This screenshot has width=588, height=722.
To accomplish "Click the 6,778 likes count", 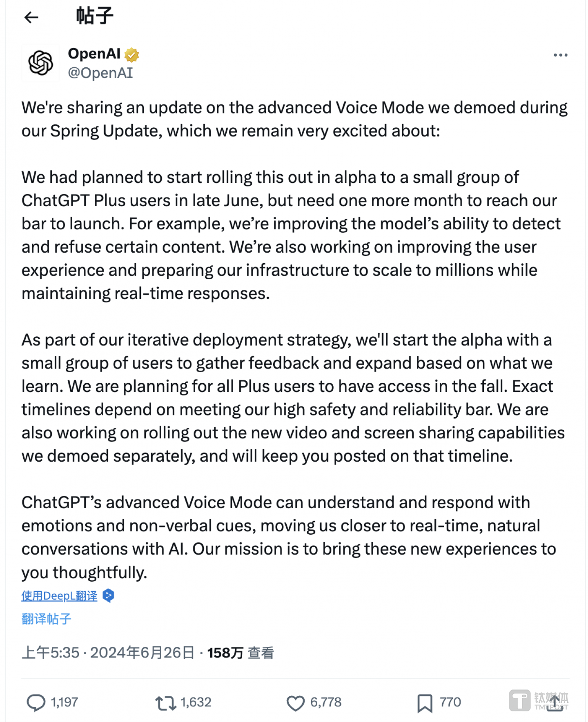I will [x=325, y=702].
